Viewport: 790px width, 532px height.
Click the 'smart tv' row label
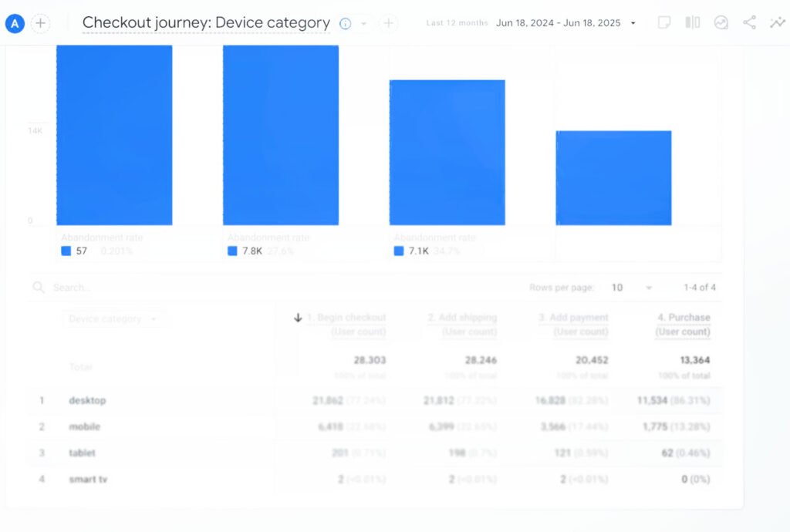[x=88, y=479]
